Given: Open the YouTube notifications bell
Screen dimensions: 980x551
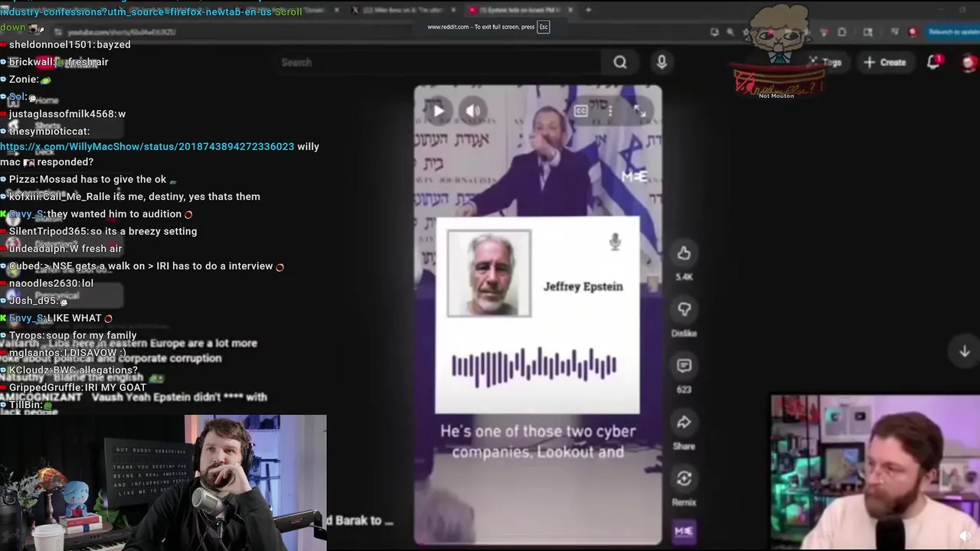Looking at the screenshot, I should (x=933, y=63).
